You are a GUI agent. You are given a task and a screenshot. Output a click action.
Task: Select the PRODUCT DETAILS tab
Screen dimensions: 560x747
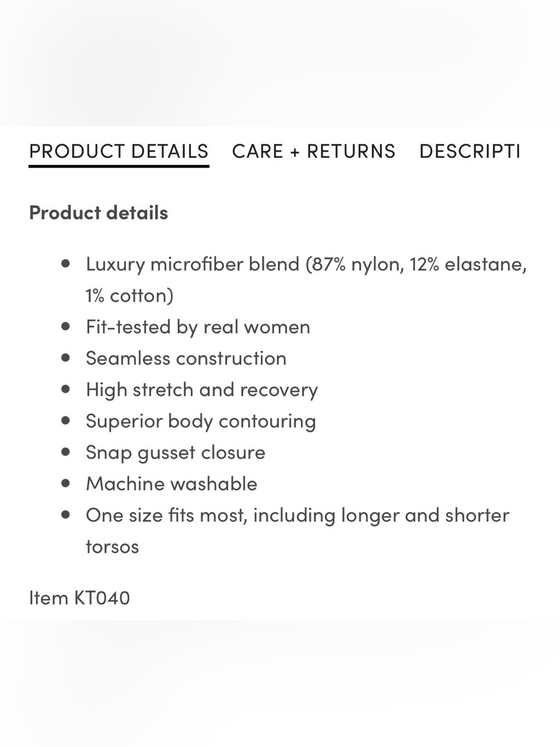pos(119,151)
